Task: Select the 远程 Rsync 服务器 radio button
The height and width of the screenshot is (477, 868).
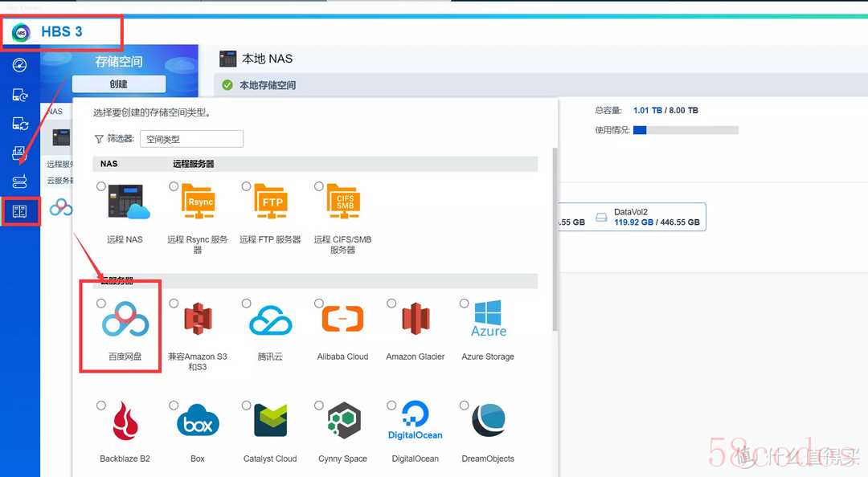Action: tap(174, 186)
